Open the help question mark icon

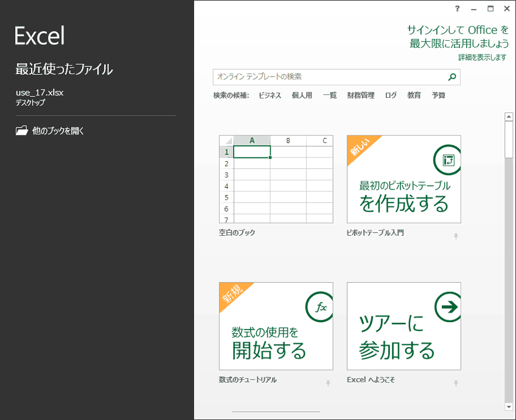tap(457, 9)
